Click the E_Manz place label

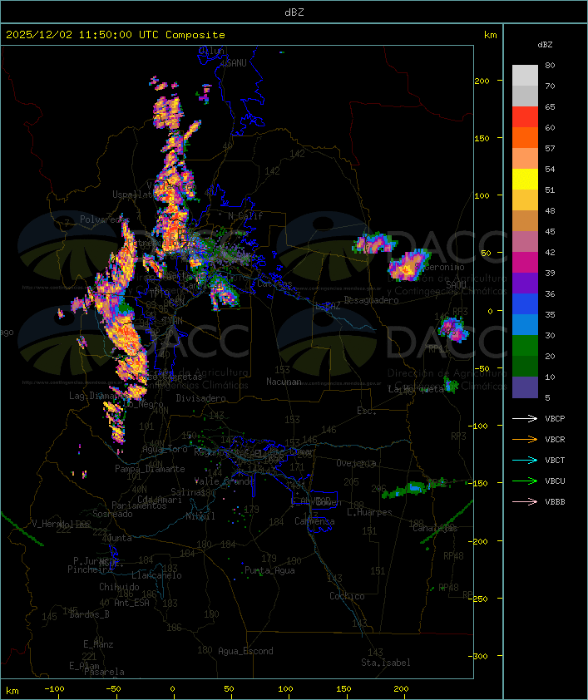tap(98, 644)
